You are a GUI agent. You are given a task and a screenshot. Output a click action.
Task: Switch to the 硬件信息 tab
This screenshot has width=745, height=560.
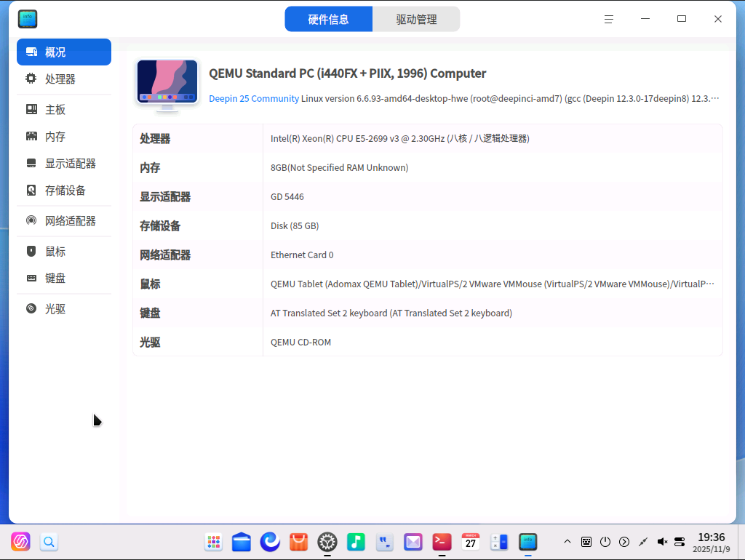(328, 19)
